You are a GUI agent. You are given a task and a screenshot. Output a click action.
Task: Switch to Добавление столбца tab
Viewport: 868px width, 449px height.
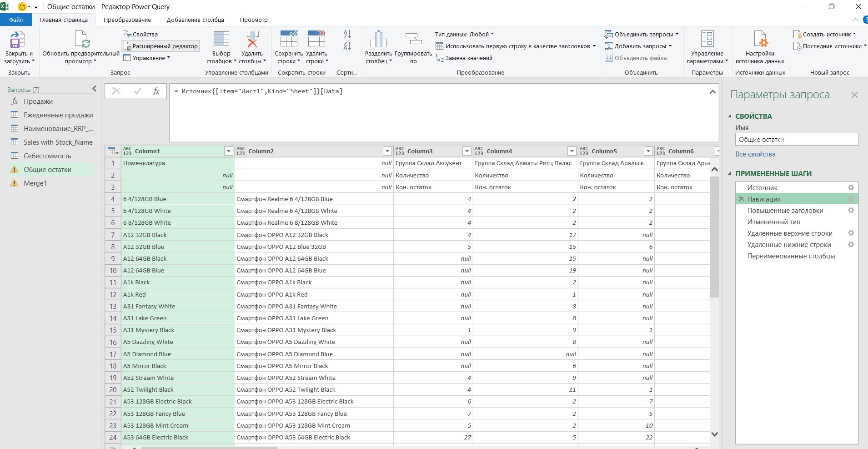(x=196, y=20)
